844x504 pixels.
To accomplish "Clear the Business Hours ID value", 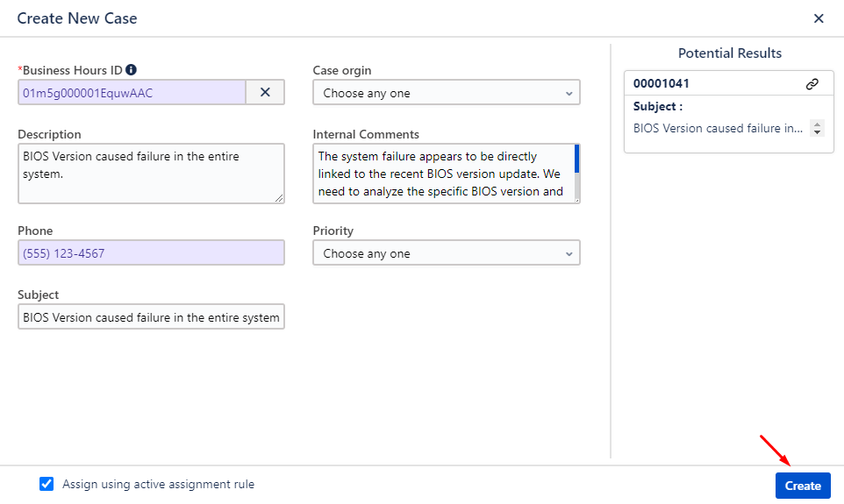I will (265, 92).
